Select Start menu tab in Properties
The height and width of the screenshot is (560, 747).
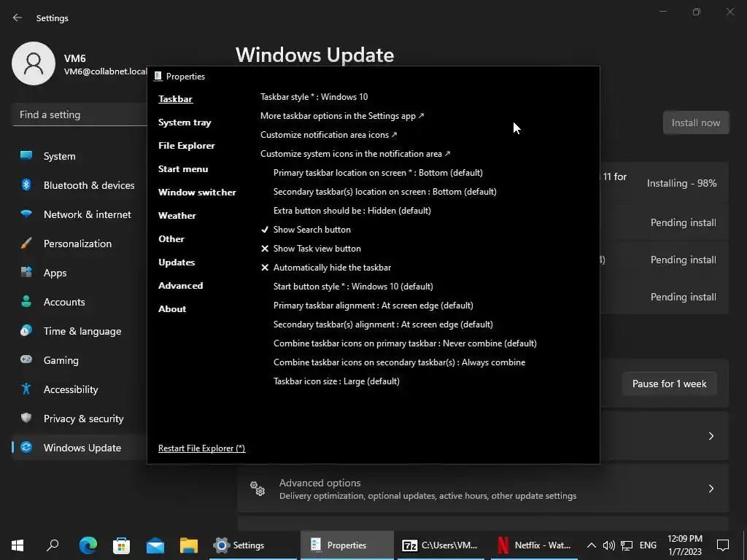click(183, 169)
